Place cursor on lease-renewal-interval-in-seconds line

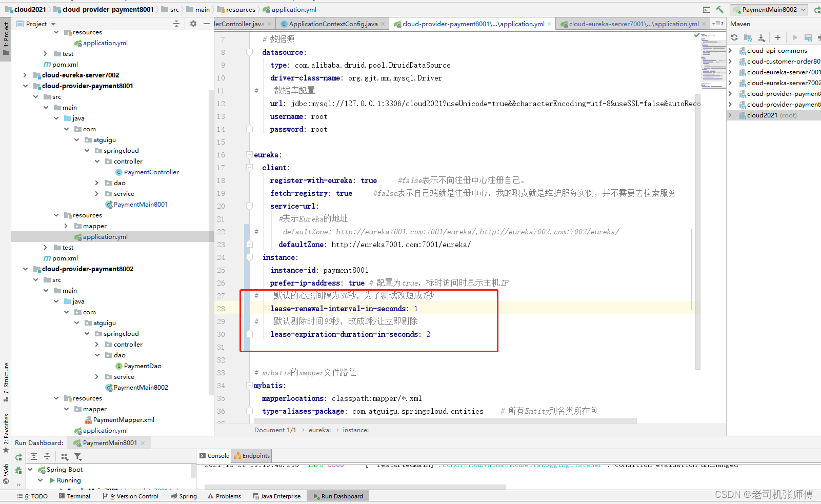(344, 308)
